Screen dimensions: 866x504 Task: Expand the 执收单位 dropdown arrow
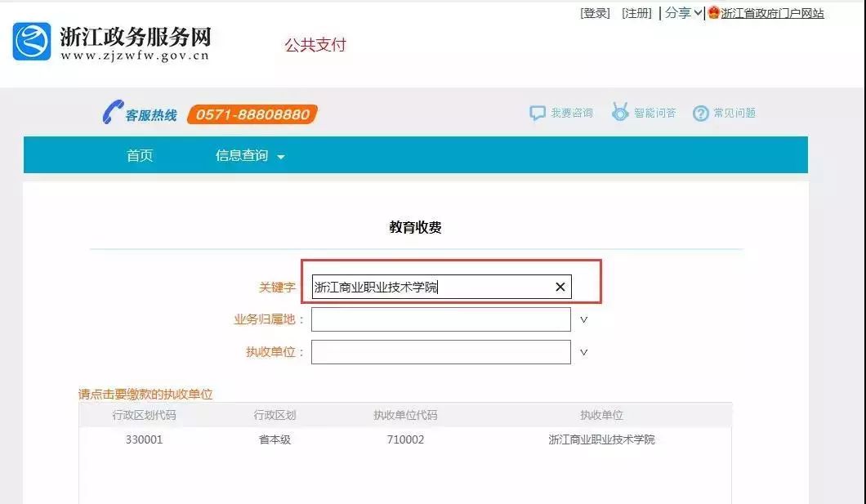(x=583, y=352)
